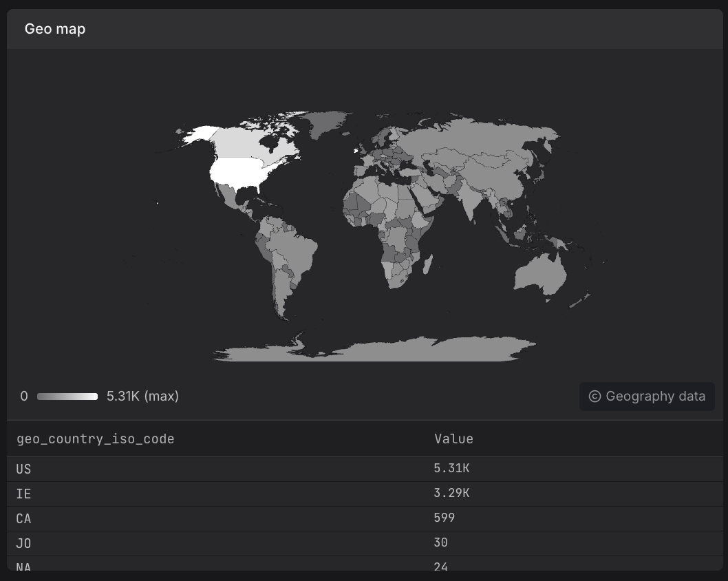Click the CA country code cell
728x581 pixels.
(x=24, y=518)
